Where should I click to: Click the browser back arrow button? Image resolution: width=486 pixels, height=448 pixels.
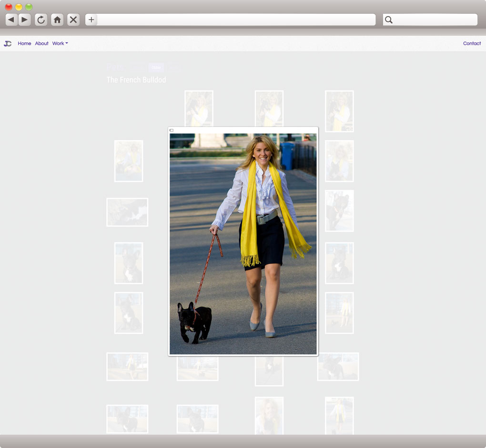pos(11,20)
